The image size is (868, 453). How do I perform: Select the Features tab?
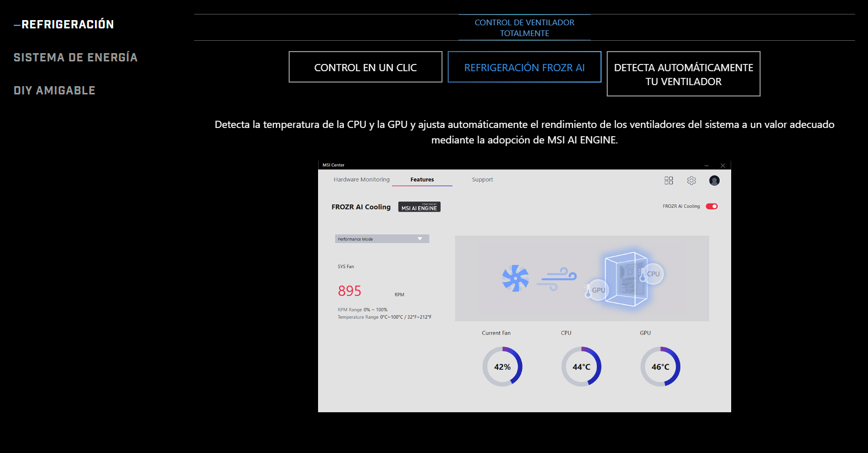[422, 180]
